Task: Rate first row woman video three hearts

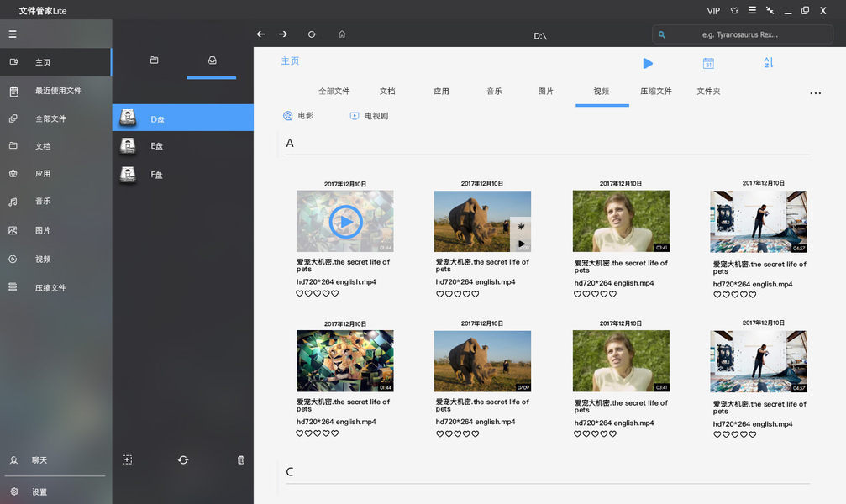Action: point(595,294)
